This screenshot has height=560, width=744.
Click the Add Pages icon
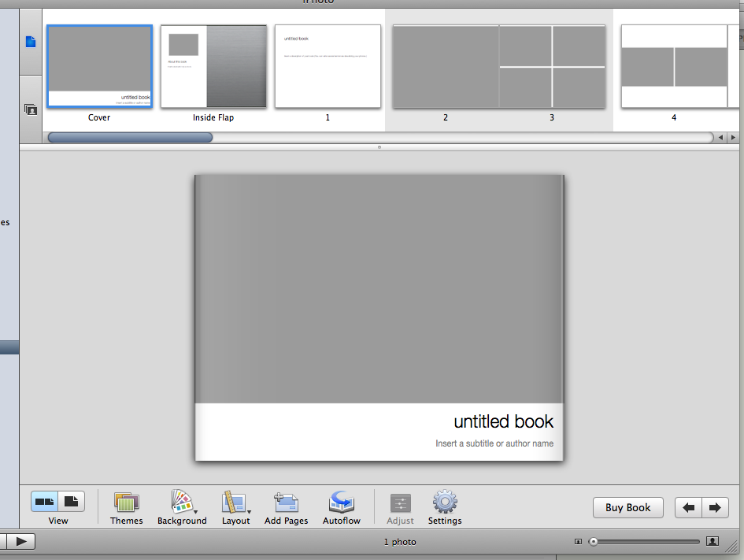[x=286, y=503]
